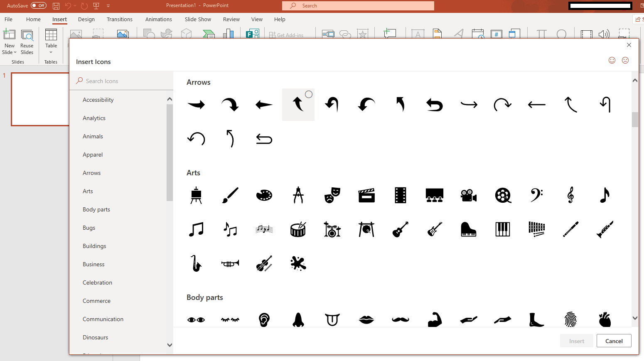Choose the saxophone icon
The width and height of the screenshot is (644, 361).
coord(196,263)
